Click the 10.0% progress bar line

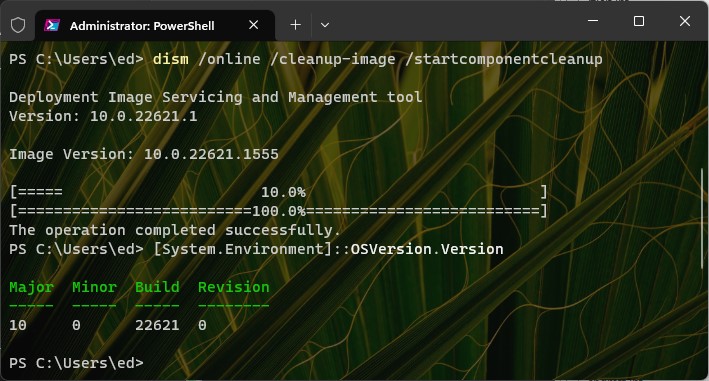278,192
